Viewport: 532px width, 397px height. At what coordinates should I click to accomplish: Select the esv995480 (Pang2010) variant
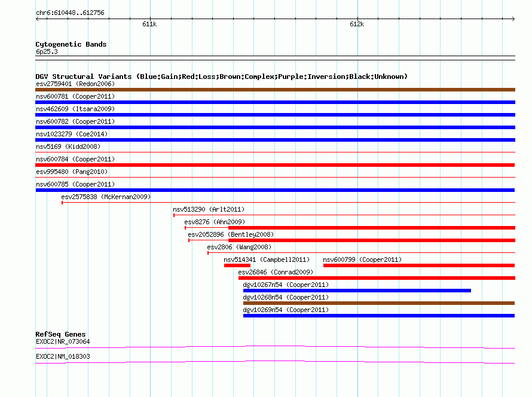[72, 172]
